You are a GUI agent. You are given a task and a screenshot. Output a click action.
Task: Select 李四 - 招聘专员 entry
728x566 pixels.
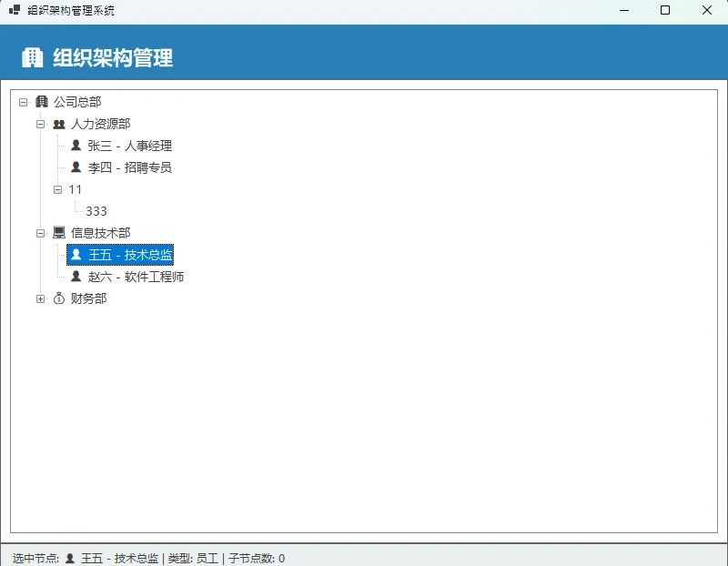[x=129, y=167]
